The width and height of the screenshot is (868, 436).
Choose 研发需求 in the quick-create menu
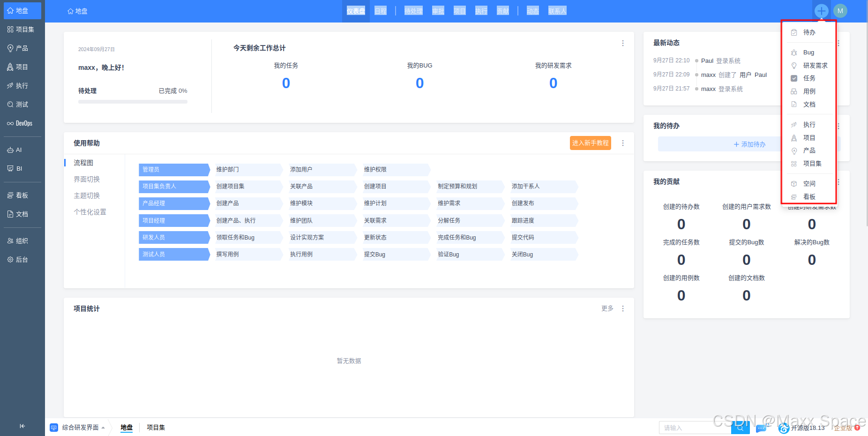809,66
